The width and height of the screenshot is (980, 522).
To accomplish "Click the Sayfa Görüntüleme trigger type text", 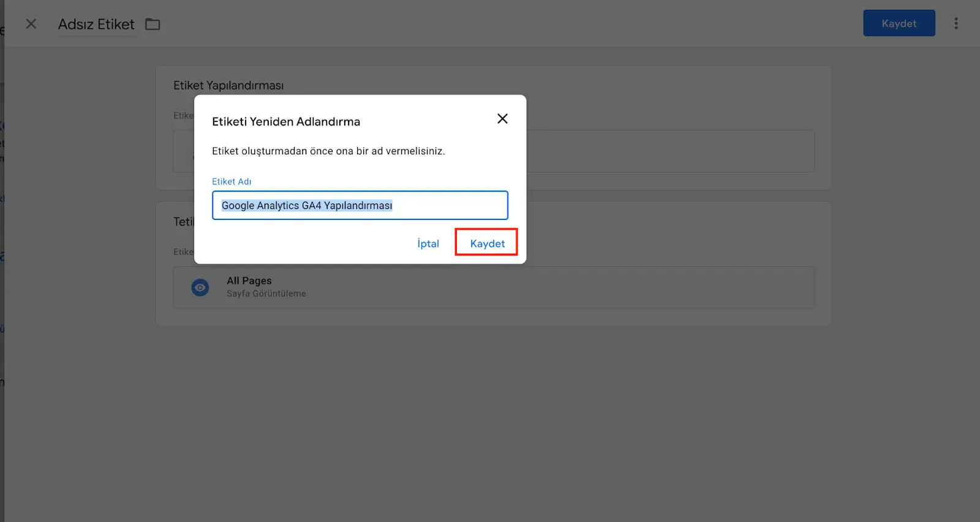I will (266, 293).
